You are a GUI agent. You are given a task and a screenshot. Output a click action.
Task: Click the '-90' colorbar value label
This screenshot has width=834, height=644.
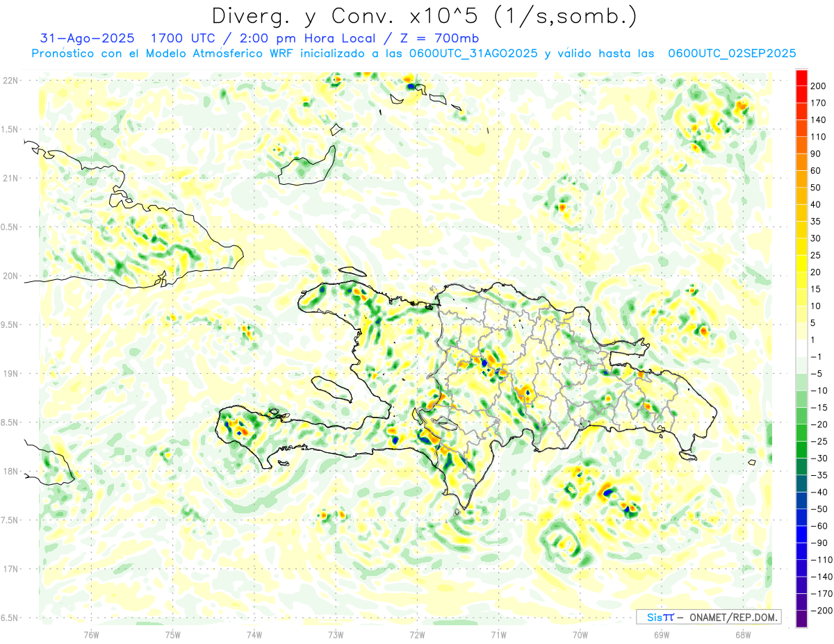tap(818, 543)
